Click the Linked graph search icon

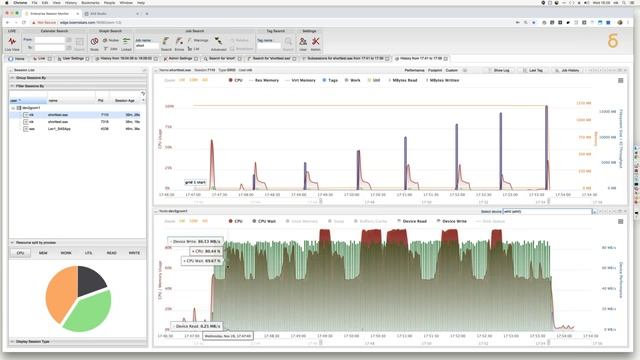[x=126, y=43]
